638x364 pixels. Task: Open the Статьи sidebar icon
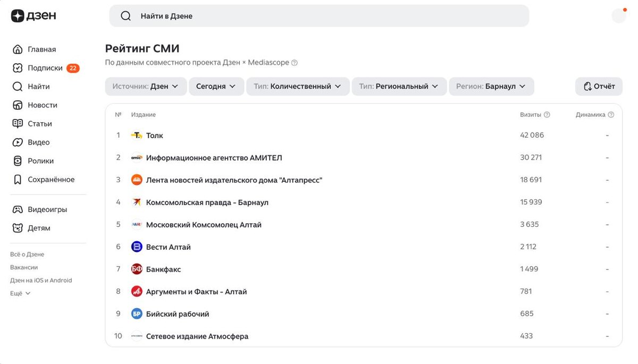pyautogui.click(x=18, y=124)
